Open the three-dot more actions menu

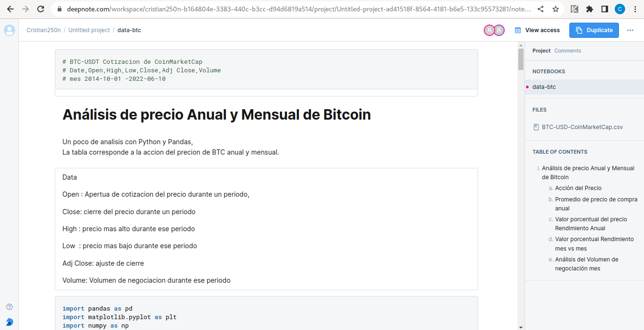coord(630,30)
